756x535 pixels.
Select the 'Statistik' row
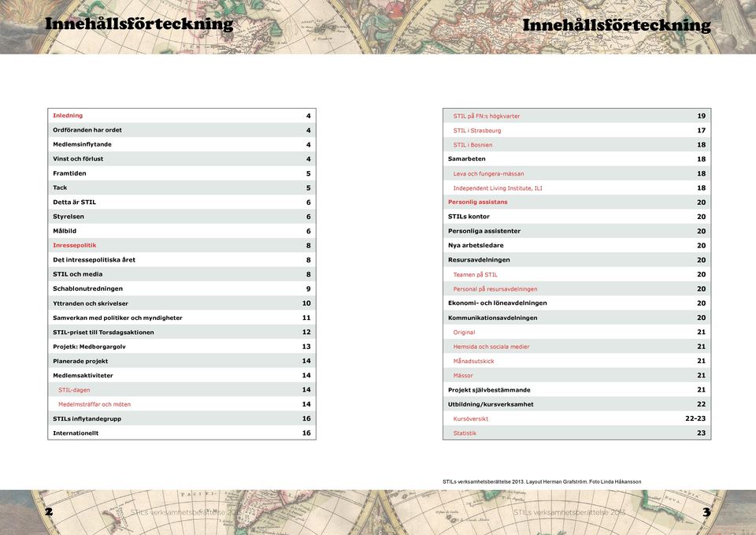(577, 433)
